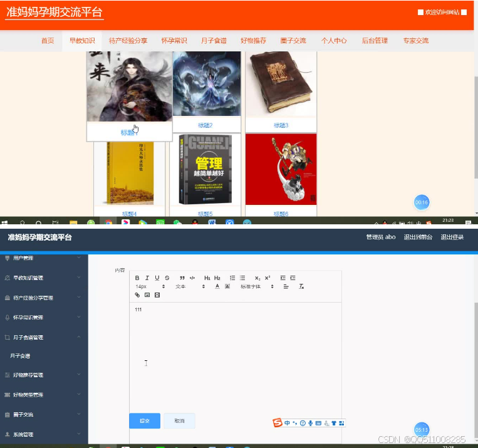Toggle italic formatting in the editor
This screenshot has width=478, height=448.
[x=147, y=278]
